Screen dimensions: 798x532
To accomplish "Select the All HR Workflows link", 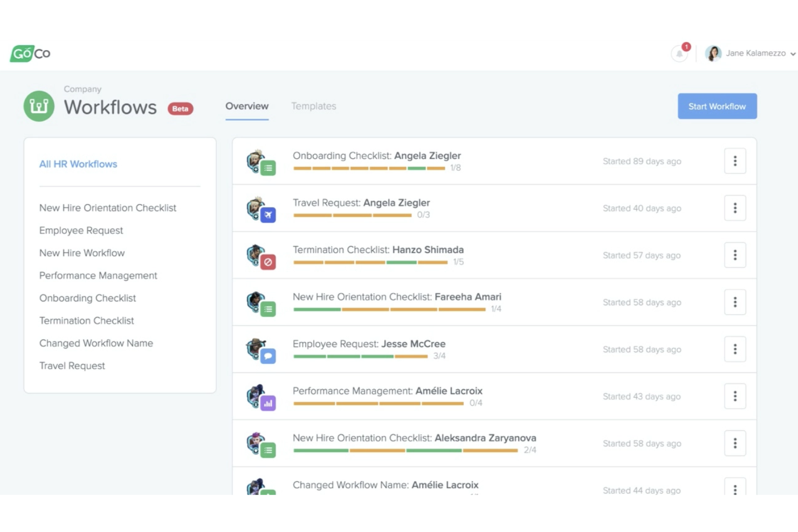I will [x=78, y=164].
